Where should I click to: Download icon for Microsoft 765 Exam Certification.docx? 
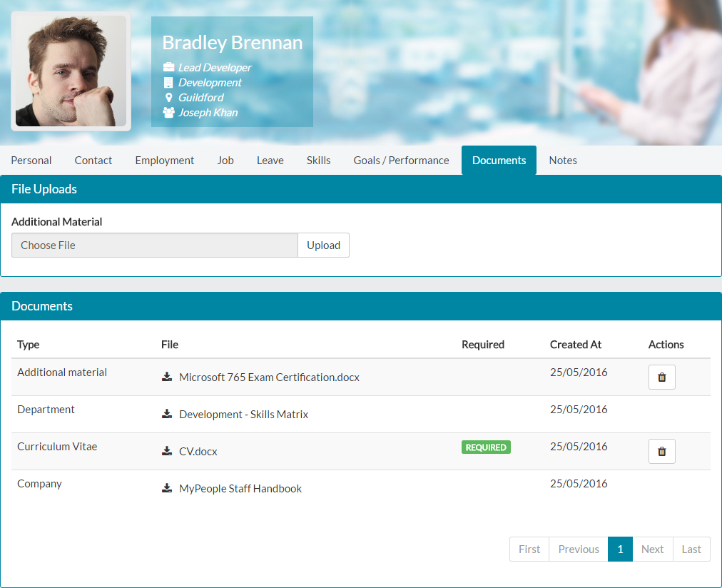(167, 377)
